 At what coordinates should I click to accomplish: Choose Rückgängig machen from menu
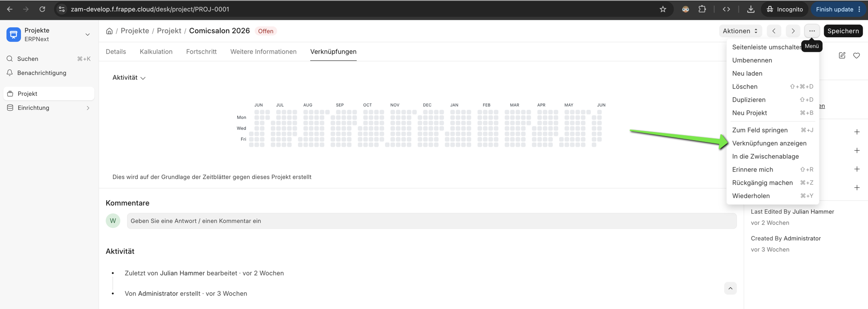click(x=772, y=183)
